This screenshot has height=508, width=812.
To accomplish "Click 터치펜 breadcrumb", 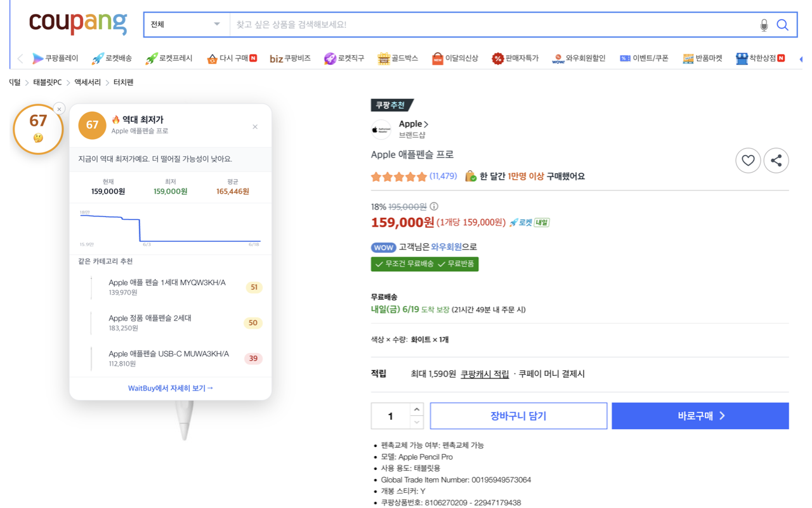I will (123, 83).
